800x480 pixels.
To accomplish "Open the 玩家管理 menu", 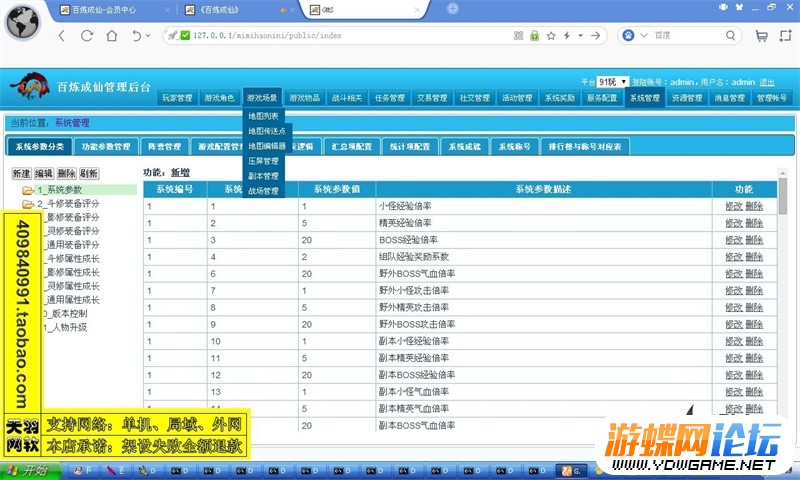I will click(x=177, y=98).
